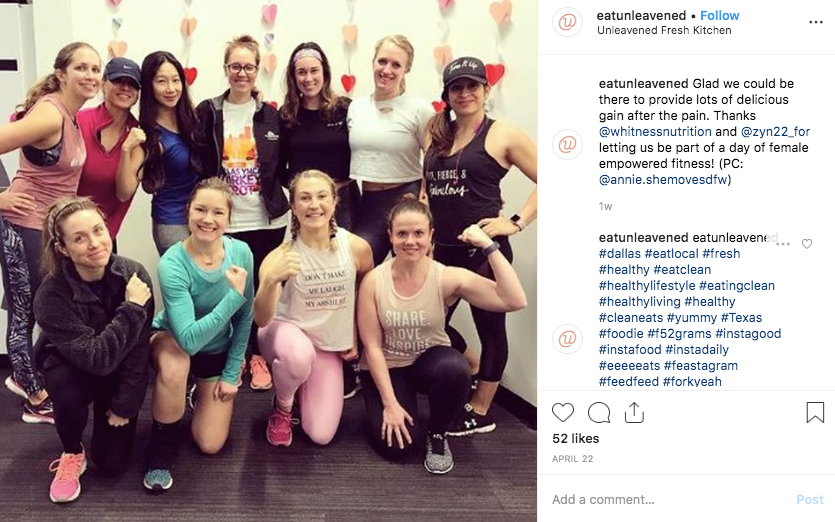Open the three-dot options menu at top
This screenshot has width=835, height=522.
[816, 22]
